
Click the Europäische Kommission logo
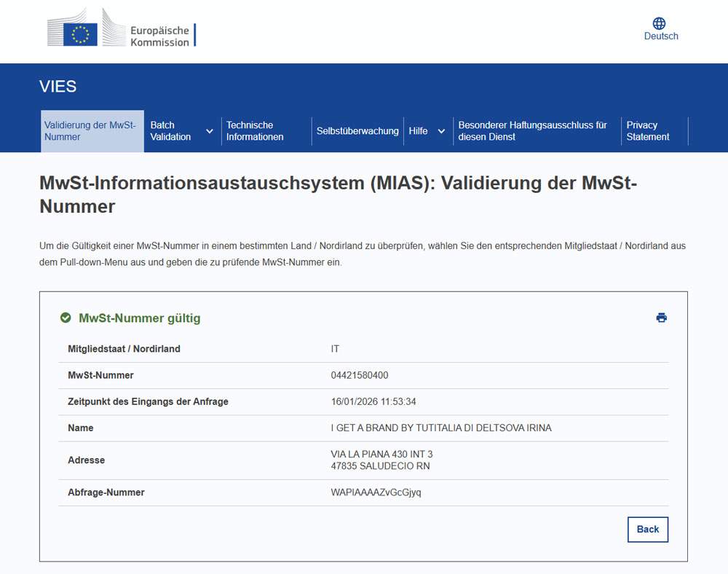coord(120,31)
